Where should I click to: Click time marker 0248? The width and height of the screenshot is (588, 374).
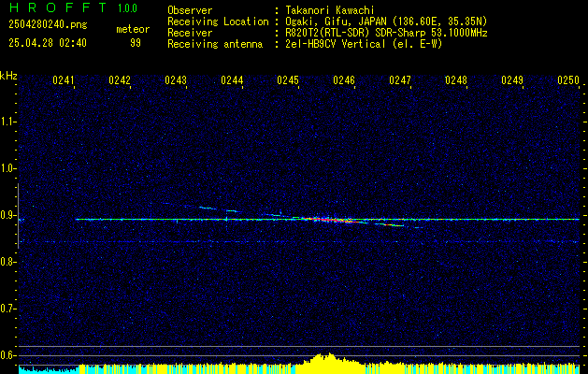point(456,80)
